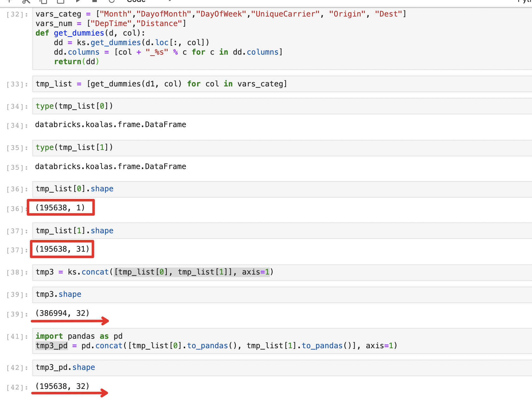Select the tmp_list list-comprehension cell

point(282,84)
